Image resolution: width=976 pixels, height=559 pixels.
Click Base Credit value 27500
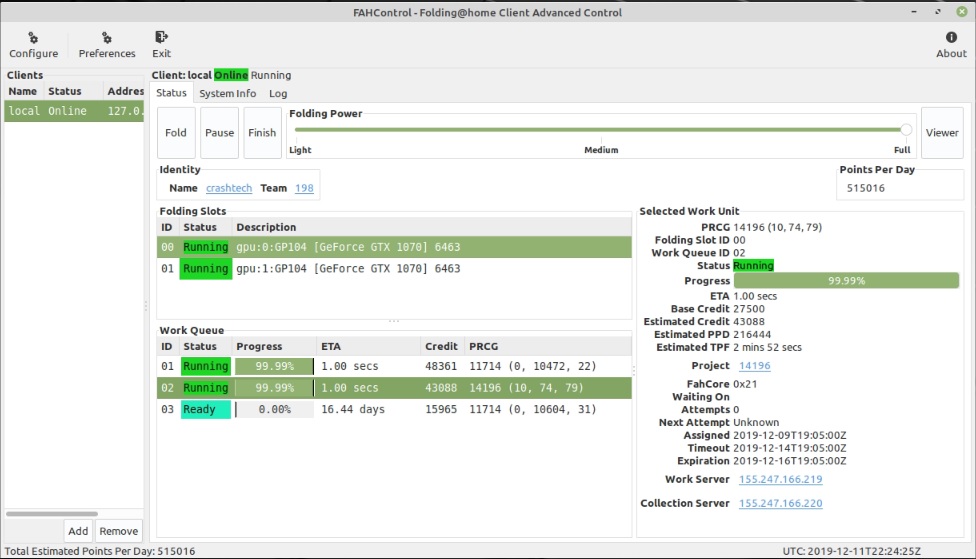point(749,309)
